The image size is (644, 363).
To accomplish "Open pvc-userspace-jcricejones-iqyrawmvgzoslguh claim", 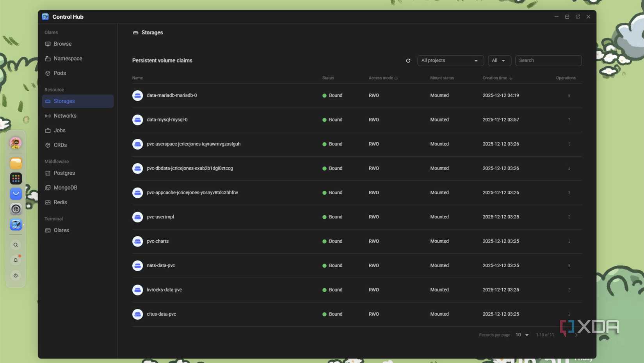I will click(x=194, y=144).
